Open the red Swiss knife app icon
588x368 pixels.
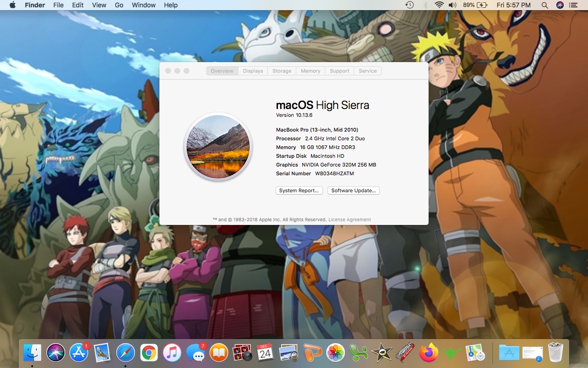tap(405, 353)
